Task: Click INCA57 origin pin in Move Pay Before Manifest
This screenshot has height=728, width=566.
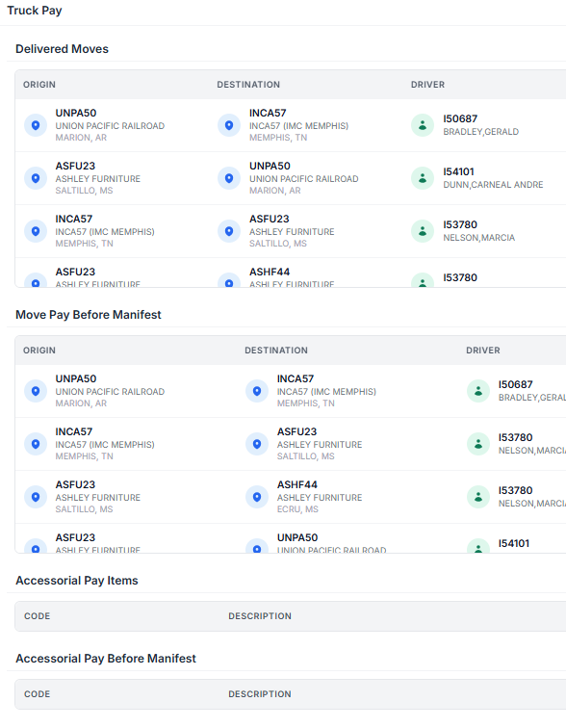Action: point(36,444)
